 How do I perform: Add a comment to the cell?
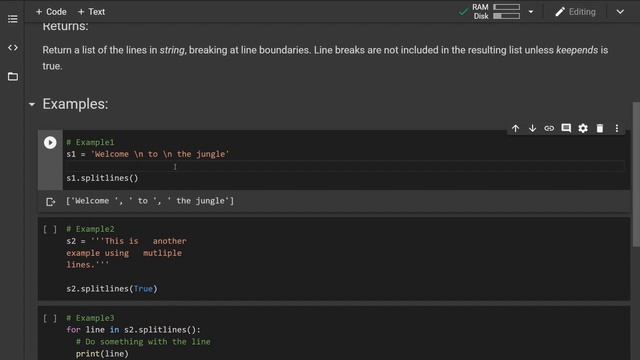point(566,128)
